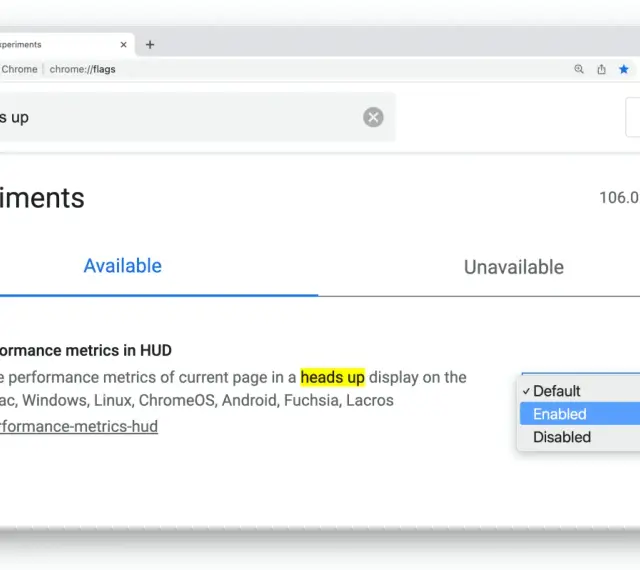Choose Enabled in the dropdown list
The image size is (640, 570).
click(x=580, y=414)
